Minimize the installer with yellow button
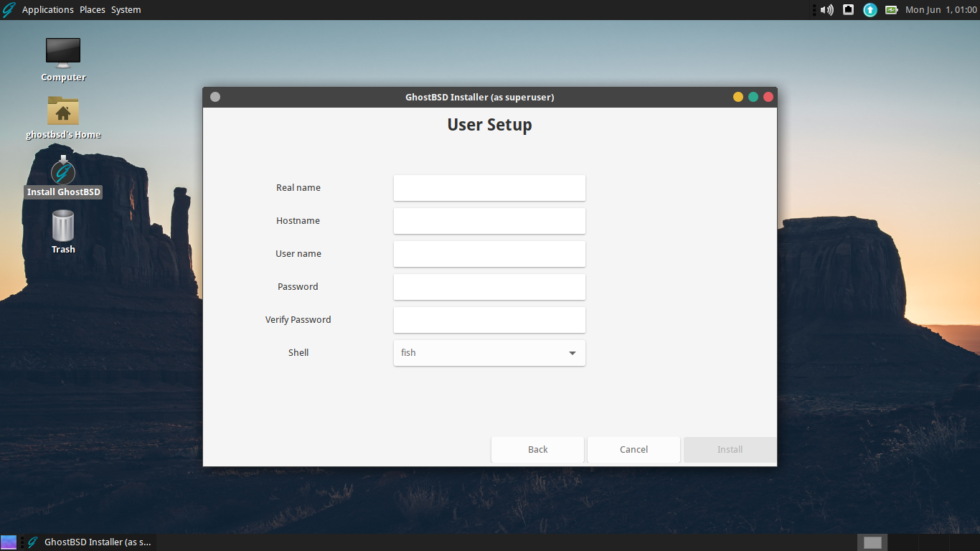This screenshot has width=980, height=551. (x=738, y=97)
